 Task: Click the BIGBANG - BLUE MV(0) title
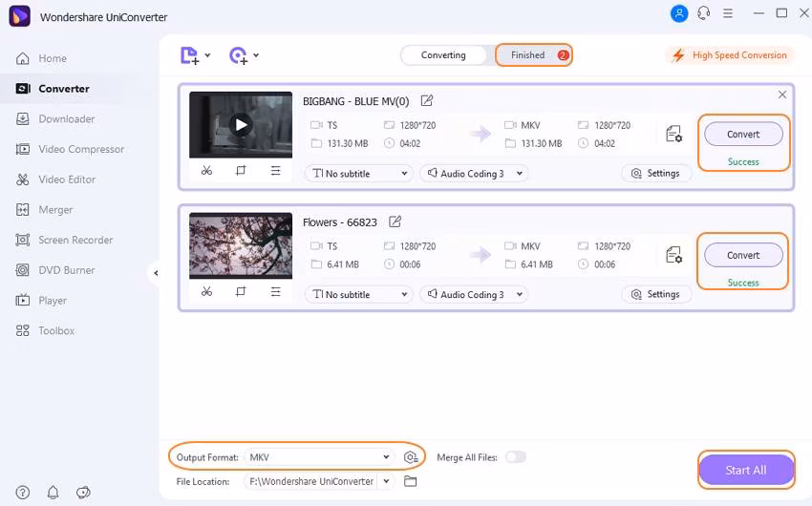(x=355, y=101)
